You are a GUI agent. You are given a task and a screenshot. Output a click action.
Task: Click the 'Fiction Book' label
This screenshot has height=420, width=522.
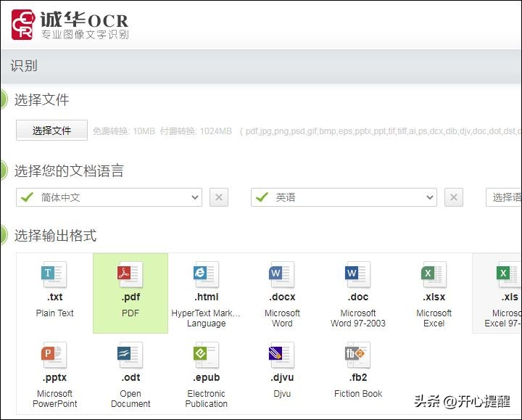pyautogui.click(x=358, y=394)
